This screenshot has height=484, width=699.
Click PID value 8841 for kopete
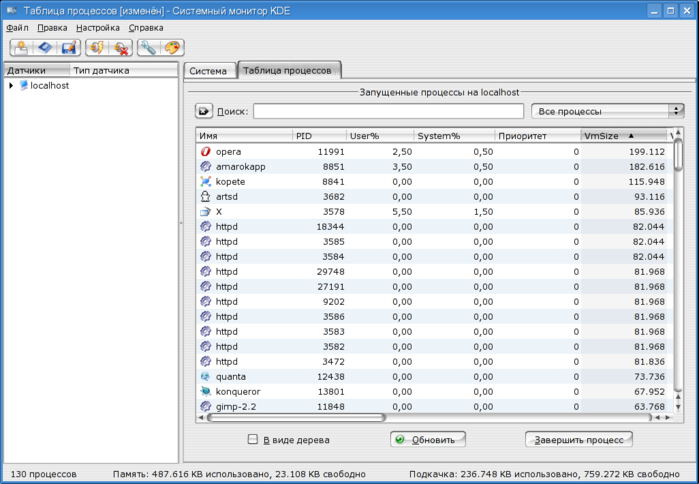point(333,181)
